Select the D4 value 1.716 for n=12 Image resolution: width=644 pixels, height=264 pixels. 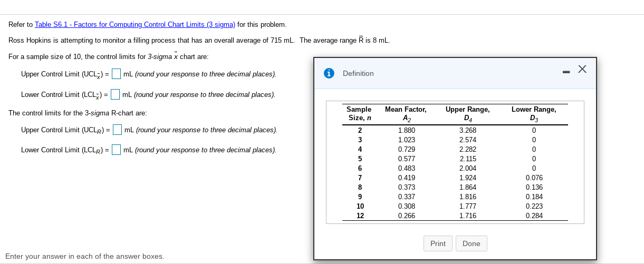coord(468,216)
